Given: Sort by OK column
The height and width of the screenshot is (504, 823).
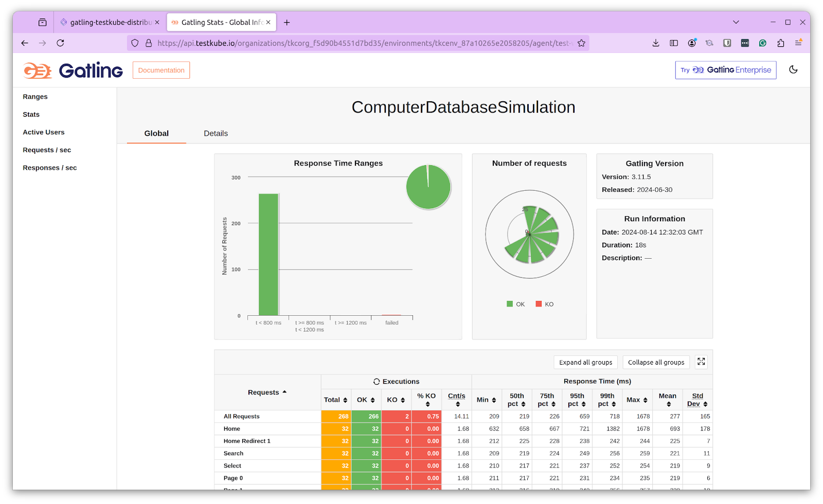Looking at the screenshot, I should tap(366, 400).
